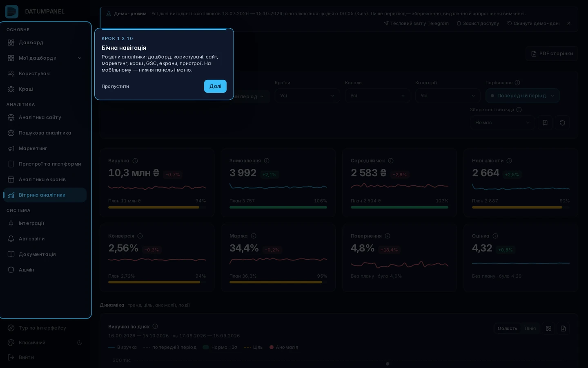Viewport: 588px width, 368px height.
Task: Click the save view bookmark icon
Action: coord(545,123)
